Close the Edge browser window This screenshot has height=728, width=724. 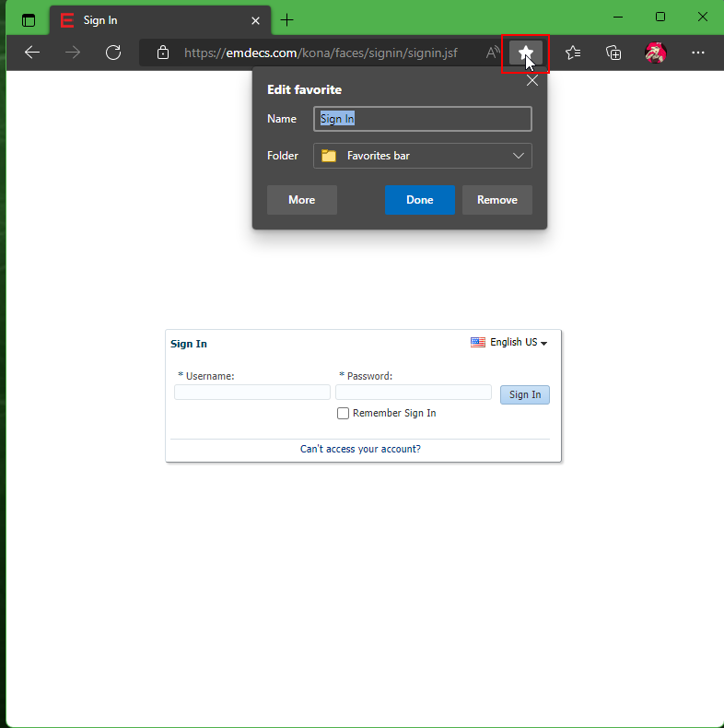[x=702, y=18]
